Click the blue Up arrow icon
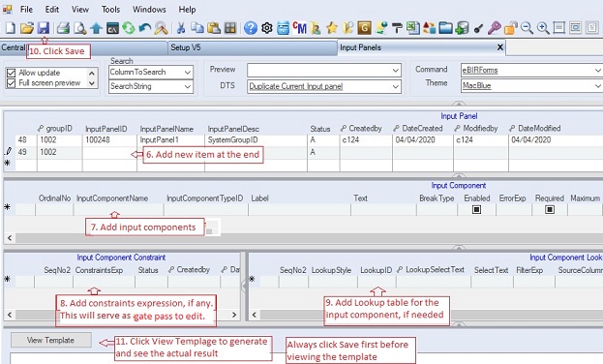 click(x=96, y=28)
